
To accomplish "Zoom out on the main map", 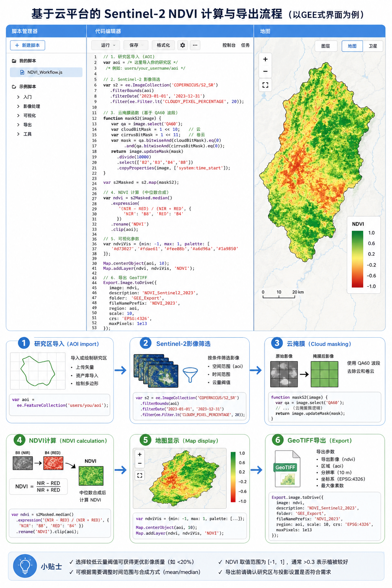I will click(x=265, y=72).
